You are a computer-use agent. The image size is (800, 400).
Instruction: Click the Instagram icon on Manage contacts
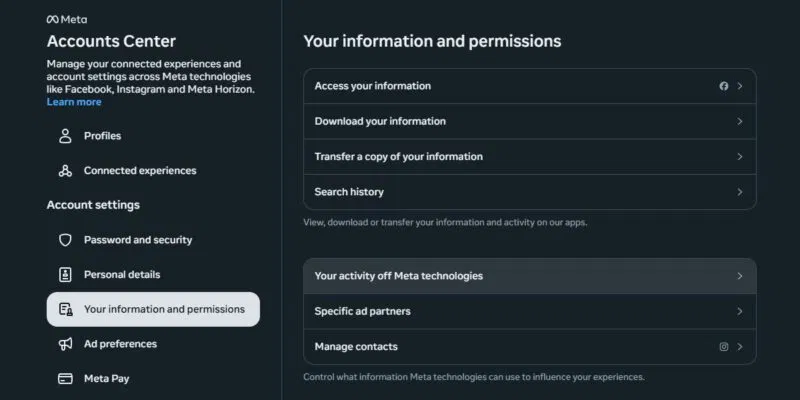(x=724, y=347)
